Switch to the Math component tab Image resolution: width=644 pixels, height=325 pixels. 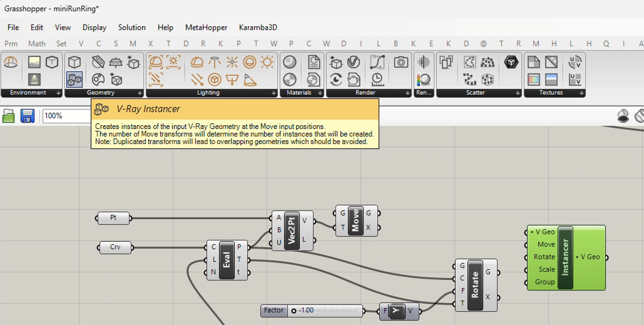tap(37, 44)
